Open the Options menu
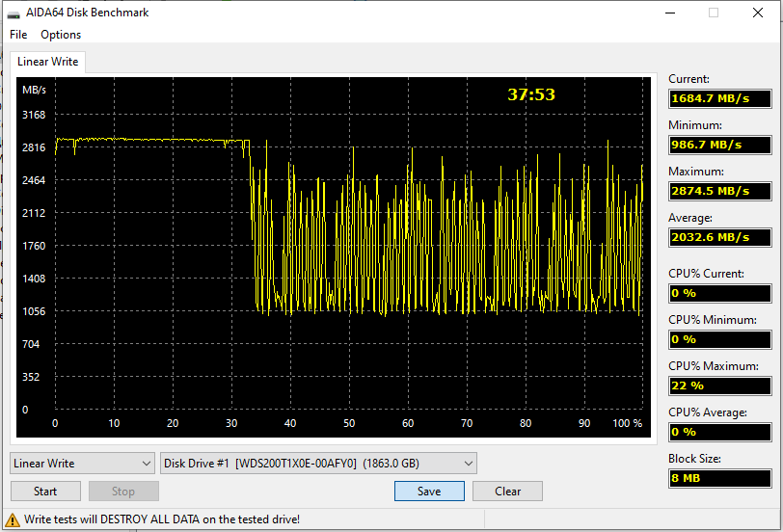 tap(61, 35)
